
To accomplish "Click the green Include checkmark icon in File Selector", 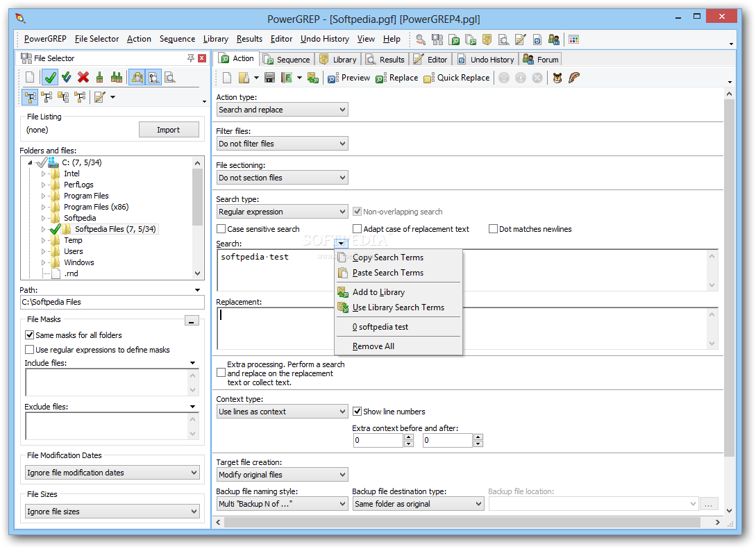I will (x=50, y=77).
